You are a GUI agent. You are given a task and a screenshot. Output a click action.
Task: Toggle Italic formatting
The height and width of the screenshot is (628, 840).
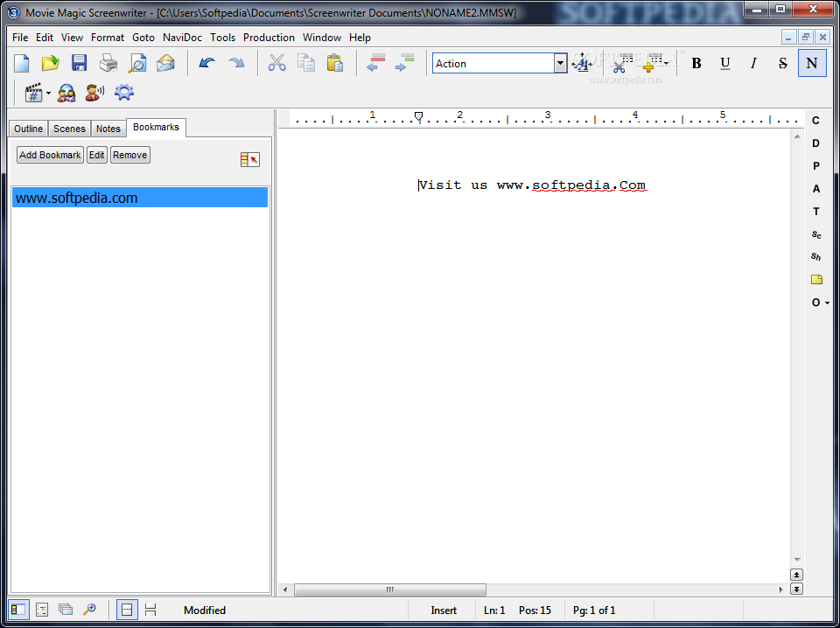pos(754,63)
